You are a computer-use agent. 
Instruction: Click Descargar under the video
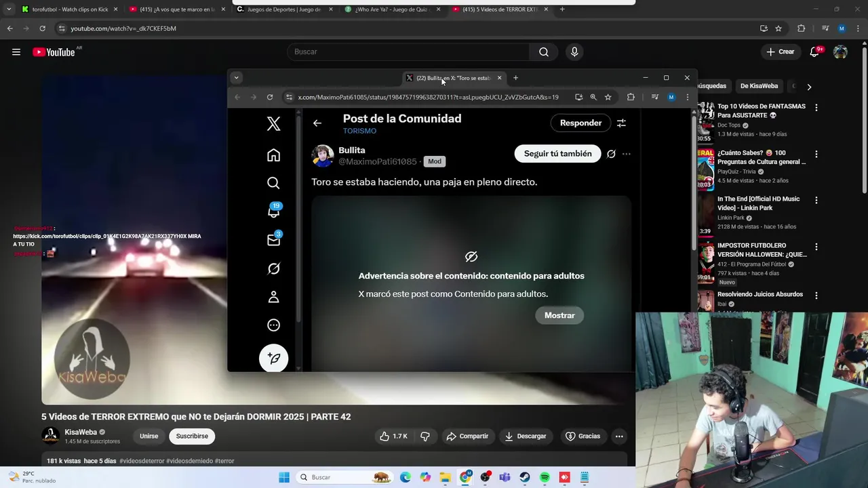pos(525,436)
